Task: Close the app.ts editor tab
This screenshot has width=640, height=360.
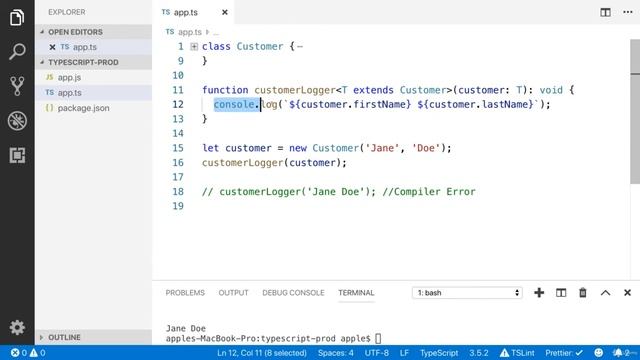Action: click(x=224, y=12)
